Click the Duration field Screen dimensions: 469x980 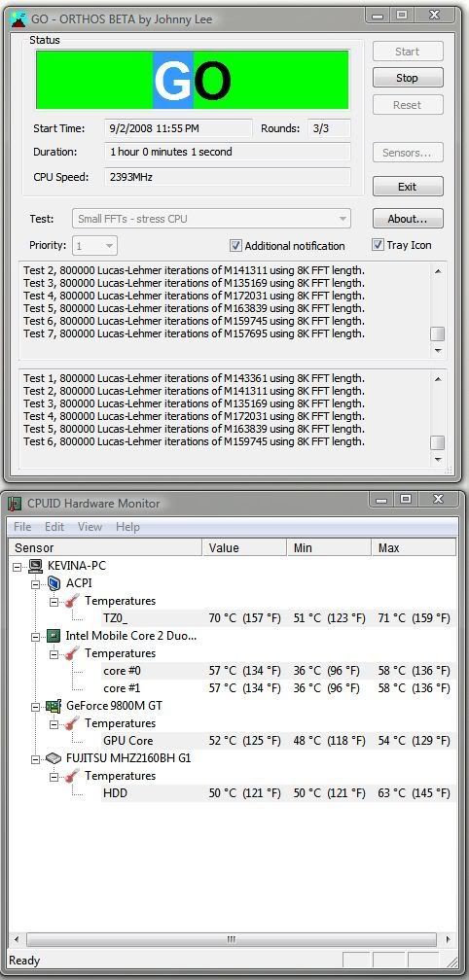pos(228,152)
